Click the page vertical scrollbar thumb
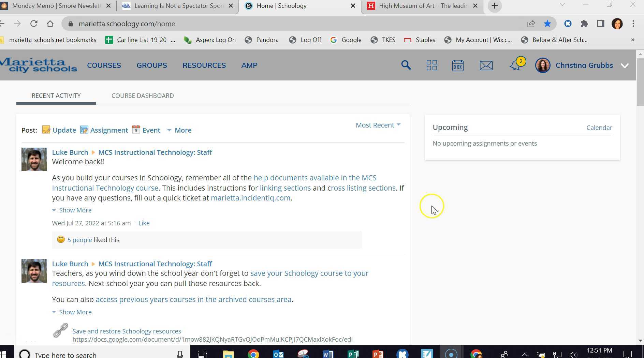This screenshot has height=358, width=644. pos(640,82)
